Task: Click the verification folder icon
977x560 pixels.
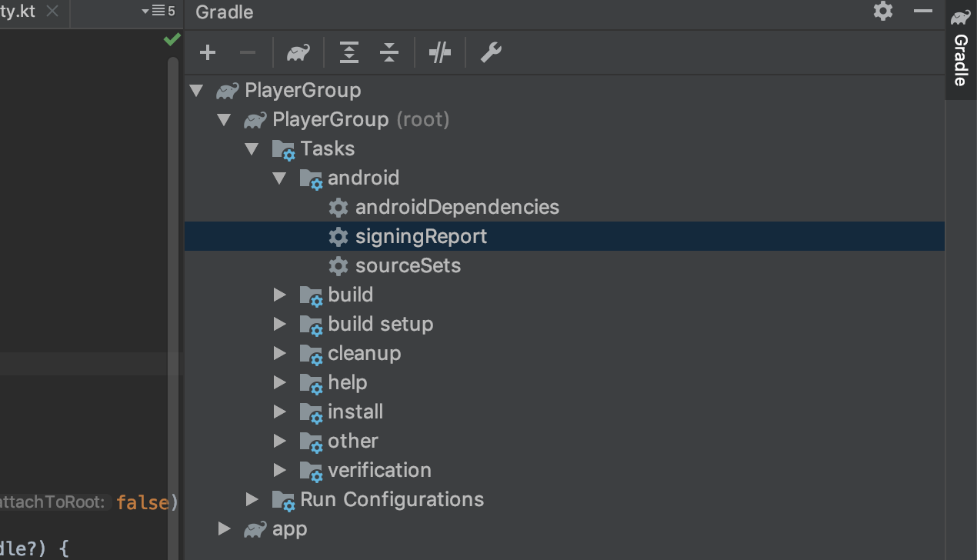Action: pyautogui.click(x=312, y=472)
